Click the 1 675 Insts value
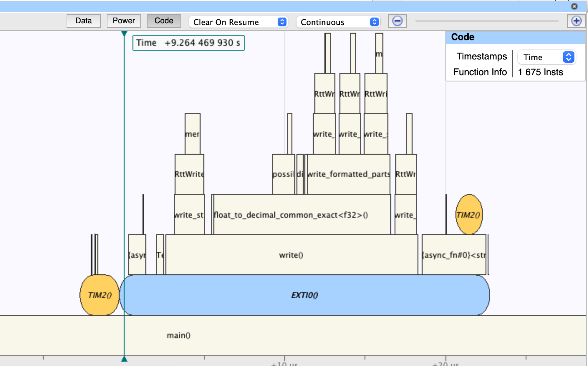588x366 pixels. (x=540, y=72)
